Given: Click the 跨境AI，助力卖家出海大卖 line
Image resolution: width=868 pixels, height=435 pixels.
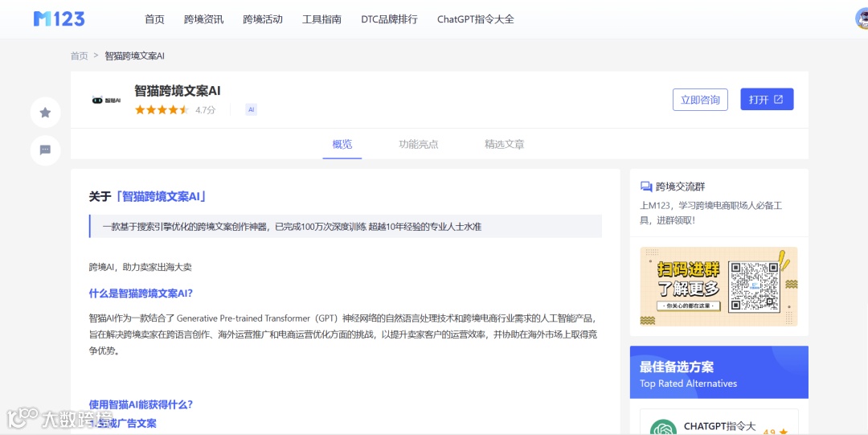Looking at the screenshot, I should point(140,267).
